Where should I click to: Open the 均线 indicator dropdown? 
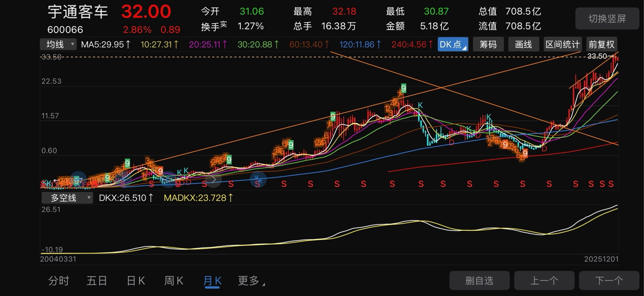click(58, 44)
